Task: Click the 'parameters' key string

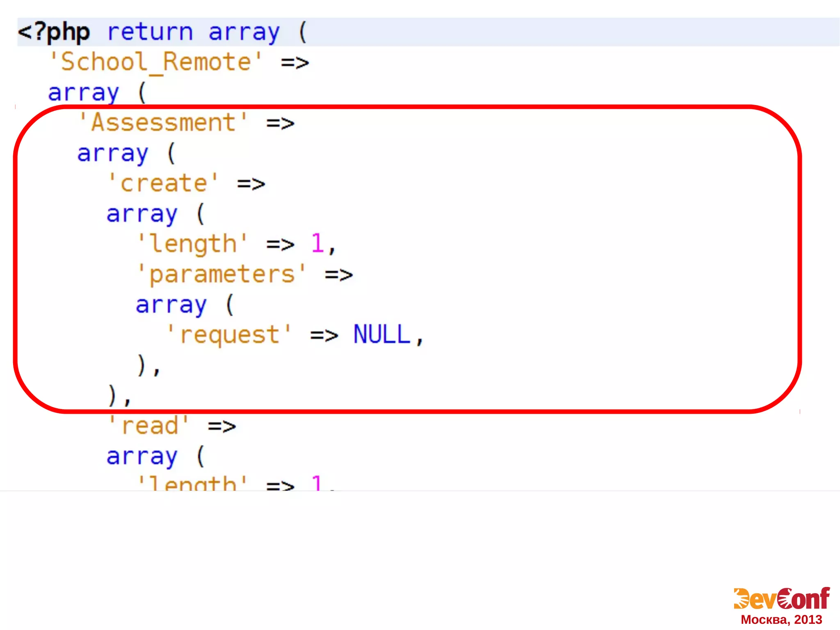Action: [x=221, y=274]
